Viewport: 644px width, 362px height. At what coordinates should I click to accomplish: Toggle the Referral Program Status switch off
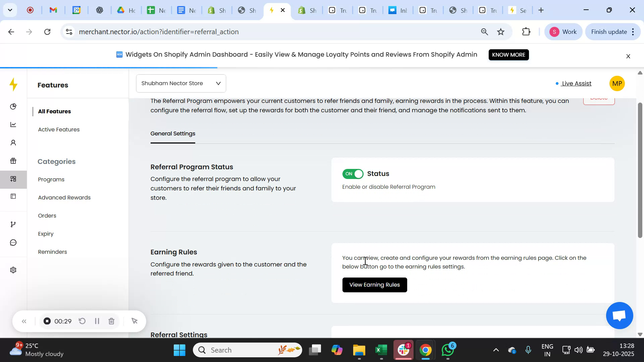[353, 174]
